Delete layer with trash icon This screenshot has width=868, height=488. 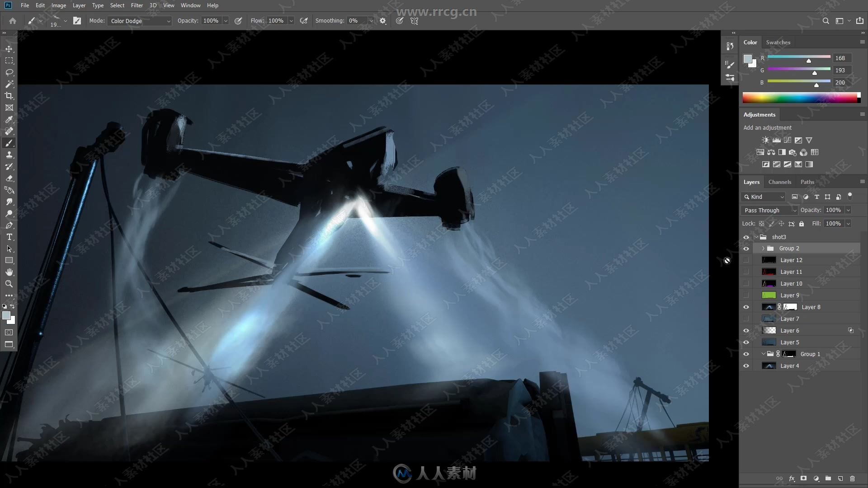[853, 479]
